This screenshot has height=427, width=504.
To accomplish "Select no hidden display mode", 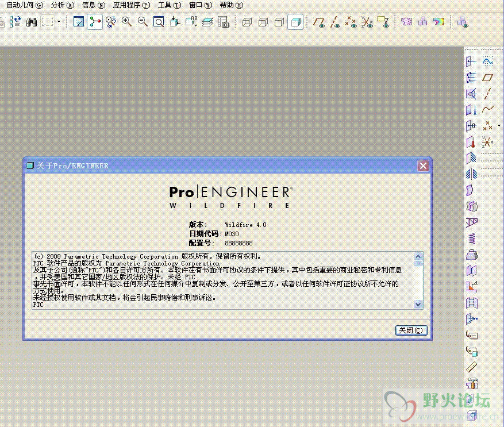I will (279, 22).
